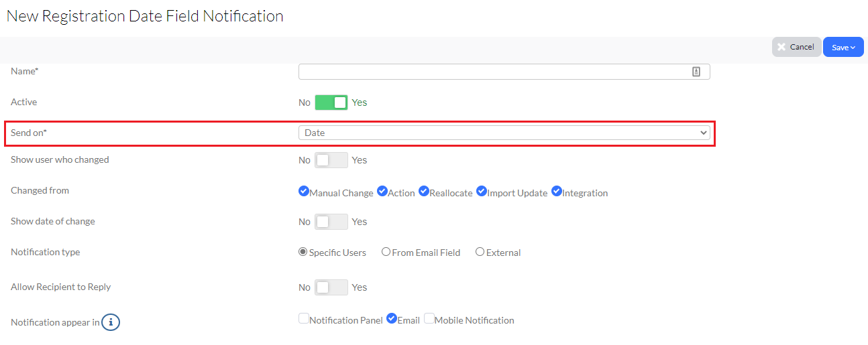Check the Notification Panel checkbox

pos(304,319)
